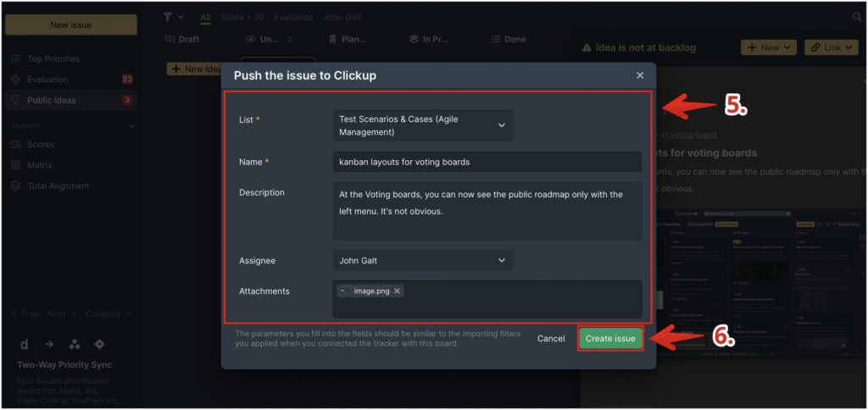Open the Link dropdown button
This screenshot has width=868, height=410.
831,47
